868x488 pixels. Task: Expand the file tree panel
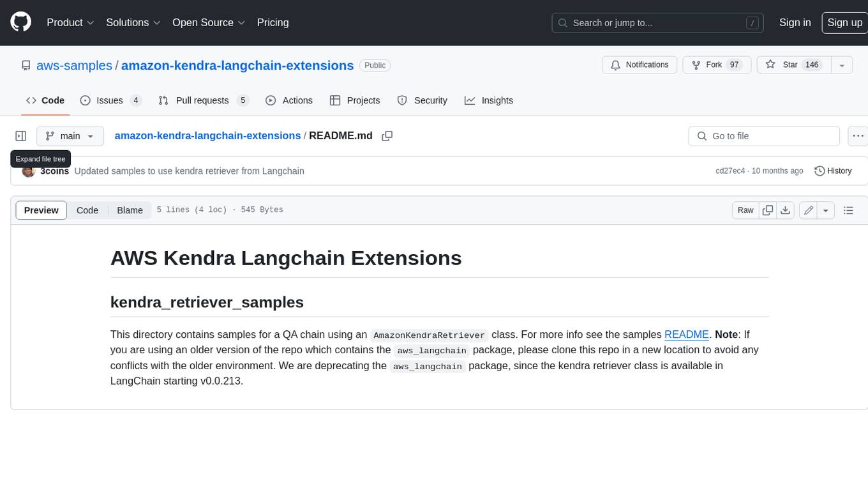point(21,136)
